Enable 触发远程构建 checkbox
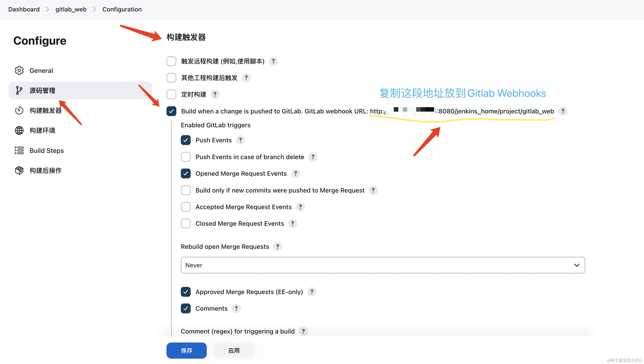The height and width of the screenshot is (364, 644). coord(171,61)
